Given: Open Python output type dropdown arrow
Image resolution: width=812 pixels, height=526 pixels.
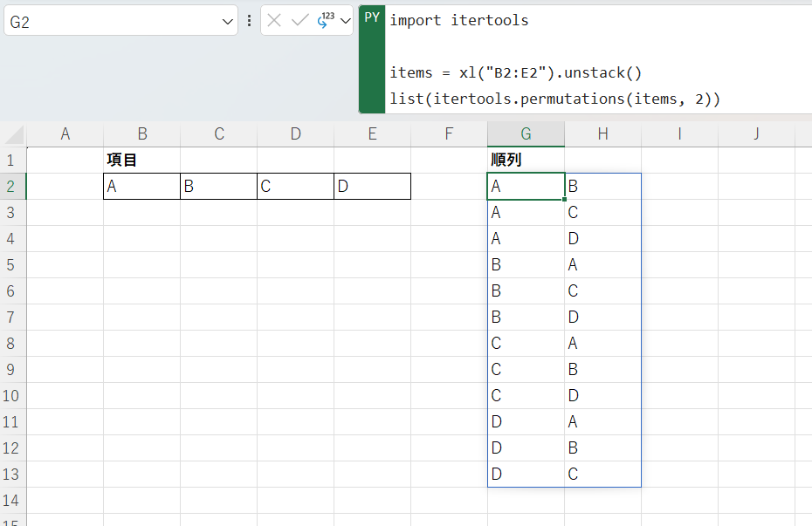Looking at the screenshot, I should (x=346, y=21).
